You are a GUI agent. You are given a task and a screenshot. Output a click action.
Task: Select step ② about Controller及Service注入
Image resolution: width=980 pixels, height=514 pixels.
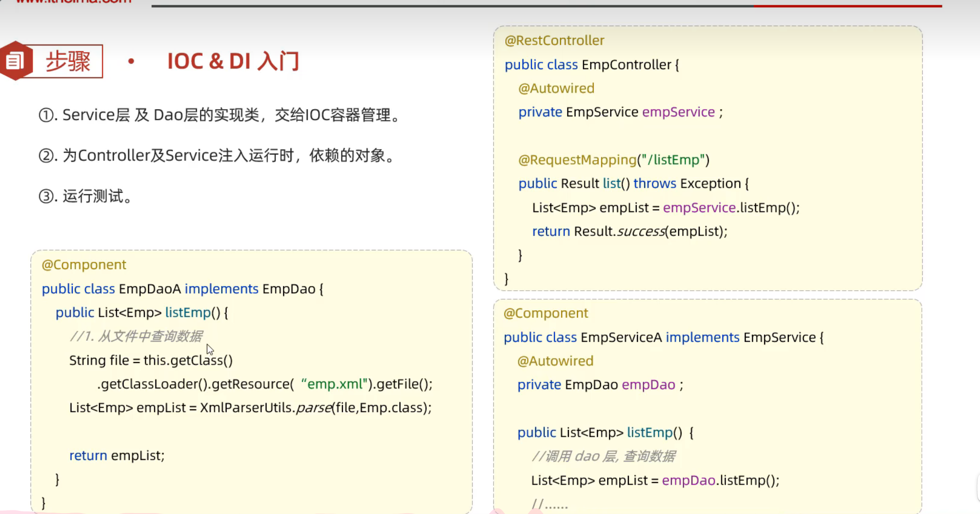217,155
